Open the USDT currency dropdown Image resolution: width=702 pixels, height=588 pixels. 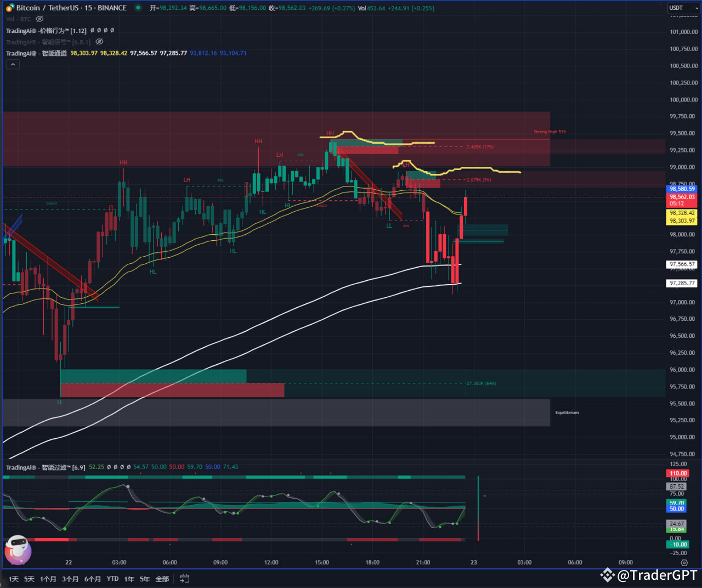click(683, 8)
